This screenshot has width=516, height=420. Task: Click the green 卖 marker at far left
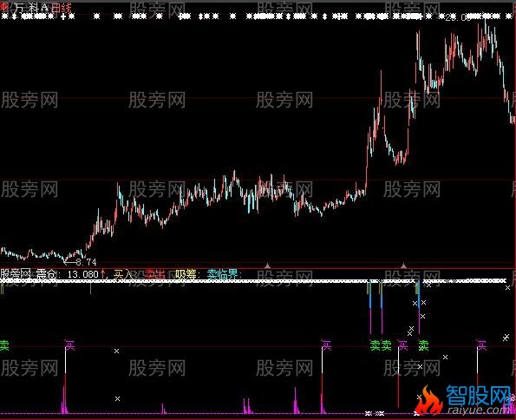pyautogui.click(x=4, y=345)
